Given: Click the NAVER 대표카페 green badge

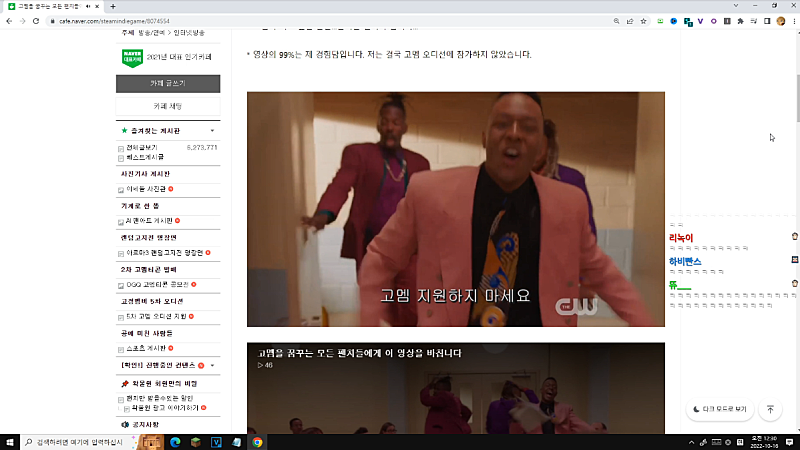Looking at the screenshot, I should point(132,58).
